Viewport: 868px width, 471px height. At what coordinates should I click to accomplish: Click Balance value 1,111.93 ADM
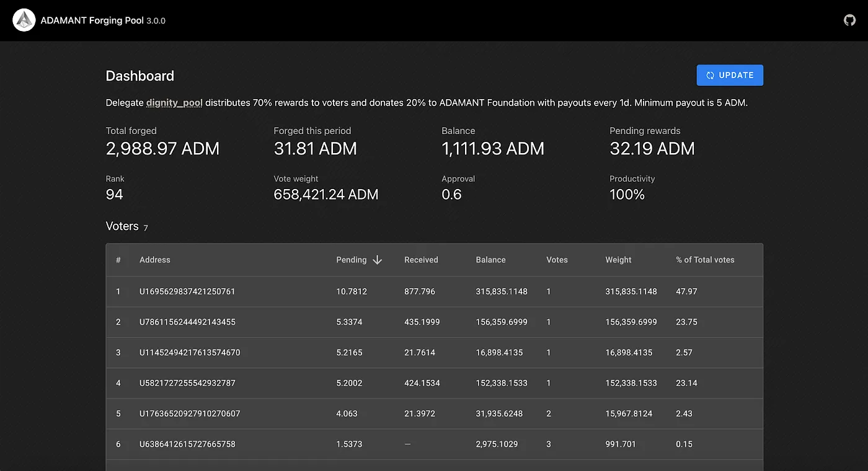pyautogui.click(x=493, y=149)
